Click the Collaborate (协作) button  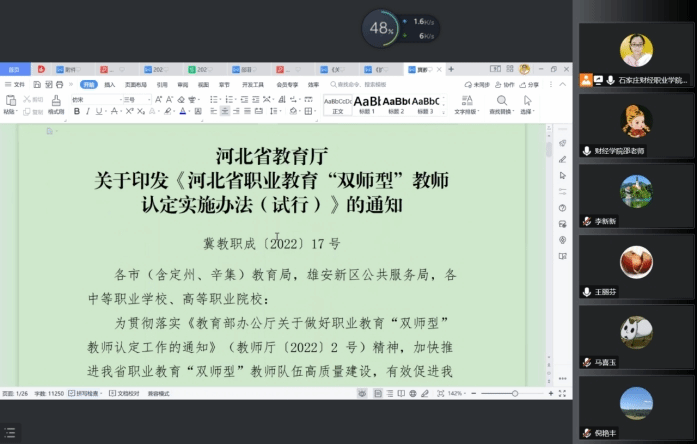(505, 84)
